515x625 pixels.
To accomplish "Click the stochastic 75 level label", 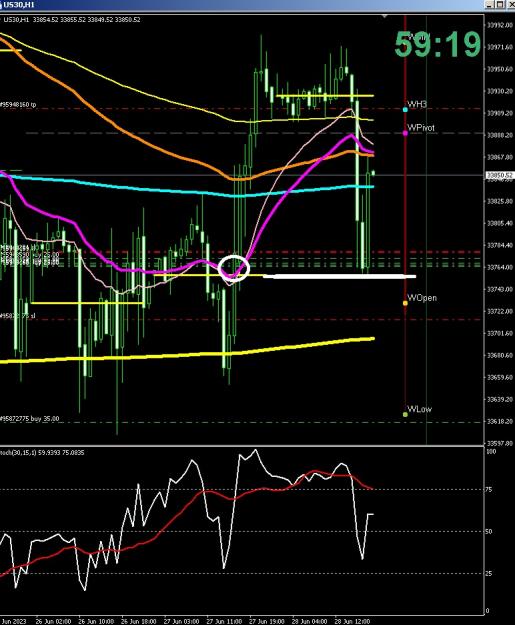I will (489, 490).
